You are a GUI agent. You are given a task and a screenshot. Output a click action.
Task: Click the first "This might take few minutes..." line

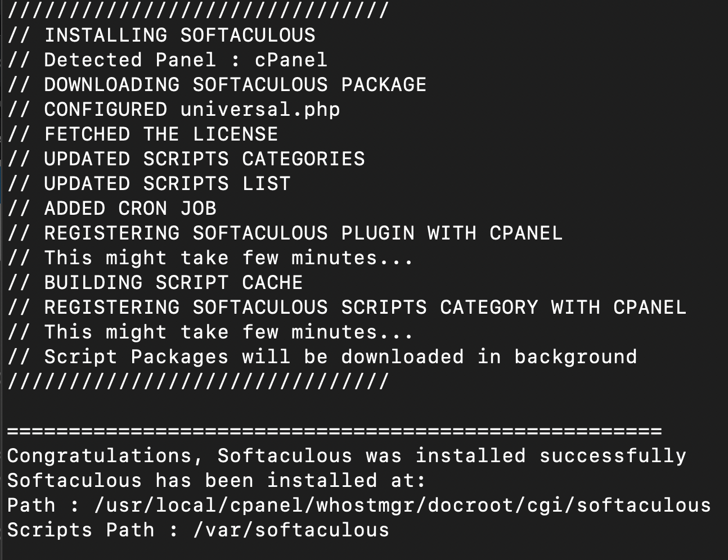click(228, 258)
